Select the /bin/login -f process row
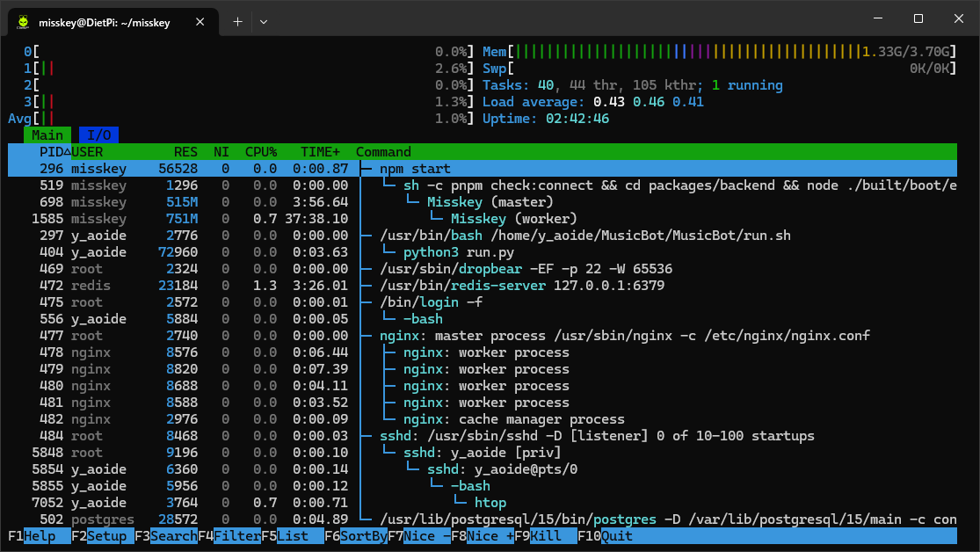The width and height of the screenshot is (980, 552). tap(482, 302)
